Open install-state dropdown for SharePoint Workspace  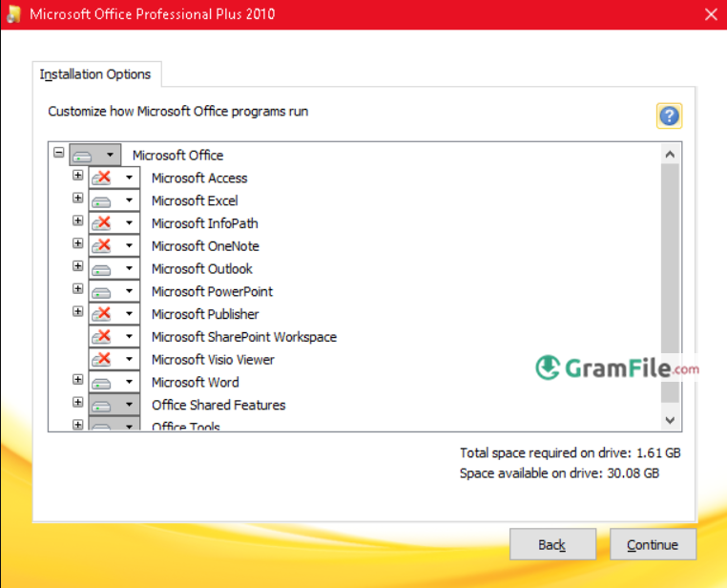tap(114, 337)
